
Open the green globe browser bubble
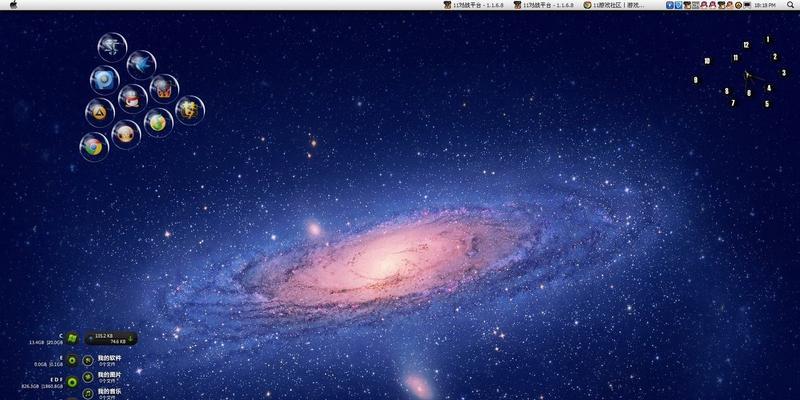click(x=158, y=122)
